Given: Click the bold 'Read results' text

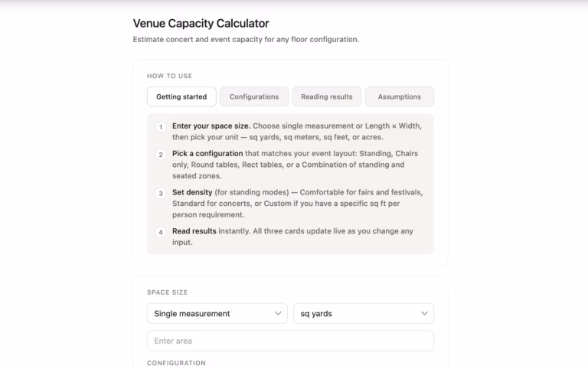Looking at the screenshot, I should pyautogui.click(x=194, y=231).
